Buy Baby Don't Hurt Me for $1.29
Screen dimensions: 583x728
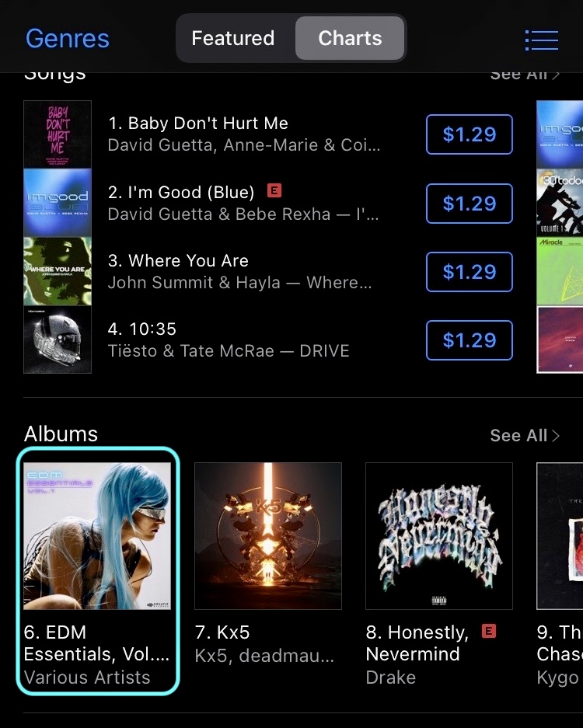pyautogui.click(x=470, y=134)
